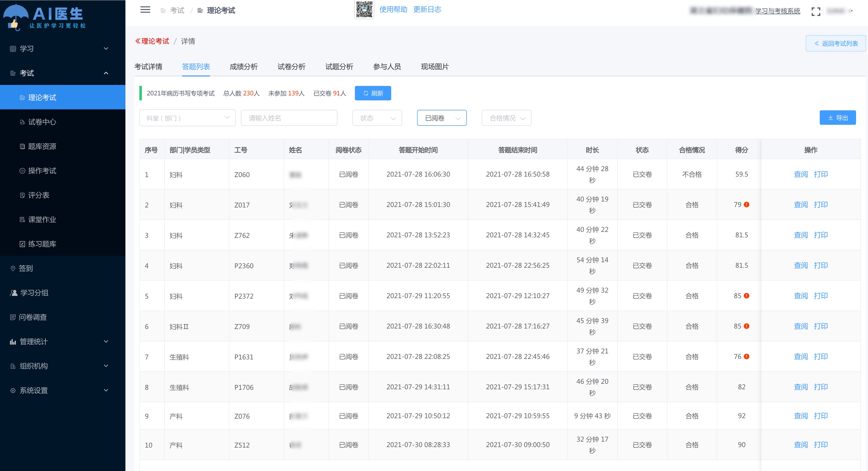Switch to the 成绩分析 tab

pyautogui.click(x=244, y=67)
